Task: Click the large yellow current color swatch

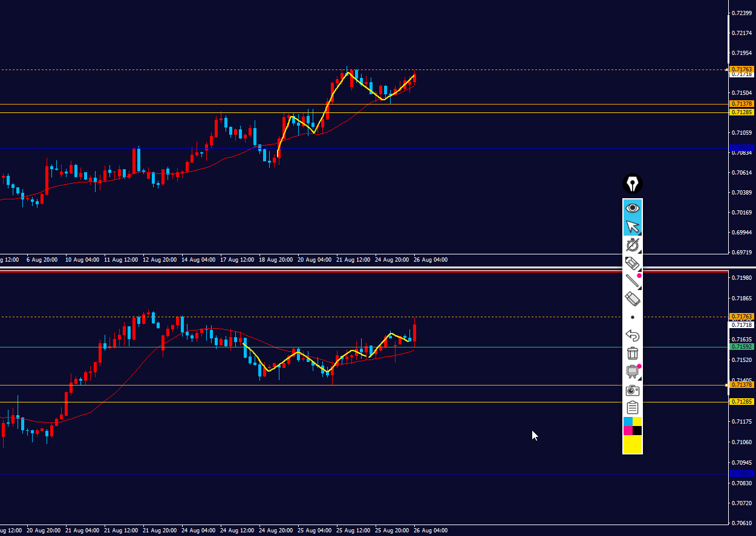Action: (633, 444)
